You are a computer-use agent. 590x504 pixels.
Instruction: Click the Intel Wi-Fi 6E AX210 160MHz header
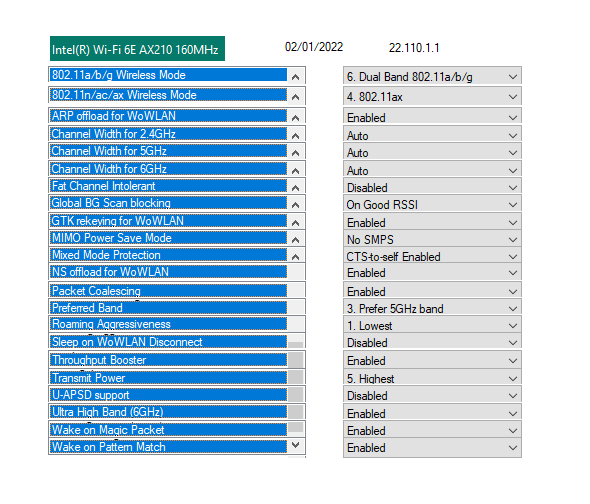[137, 49]
